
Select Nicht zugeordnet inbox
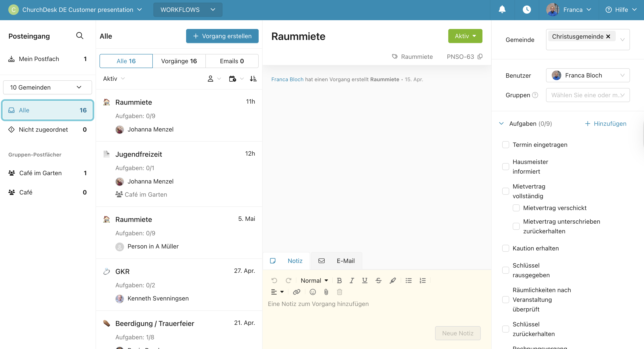[48, 130]
